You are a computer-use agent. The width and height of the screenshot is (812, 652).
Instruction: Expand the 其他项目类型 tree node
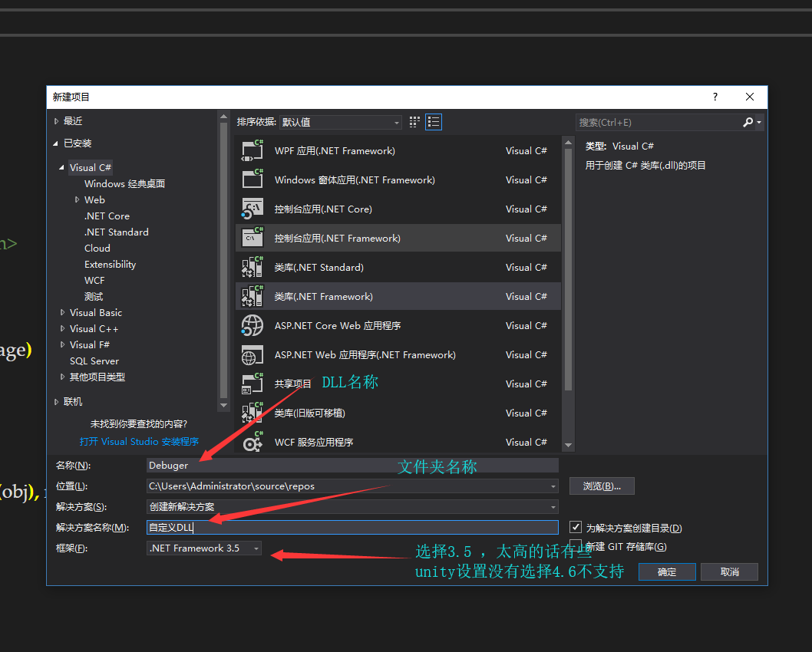62,377
